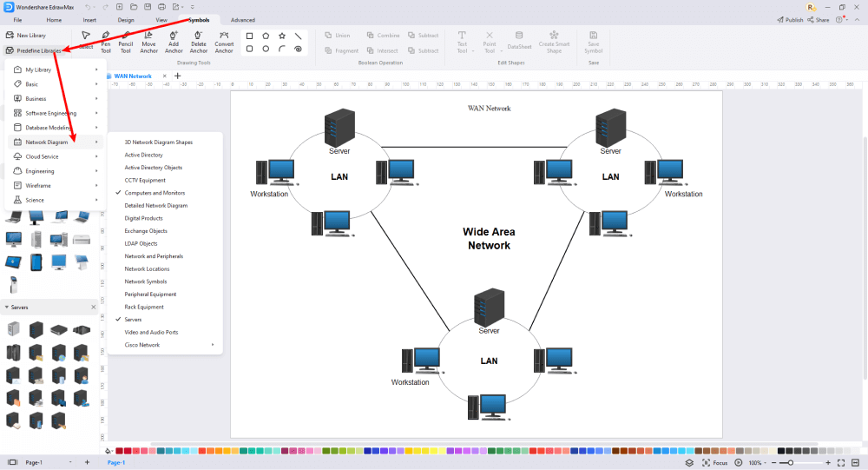The image size is (868, 470).
Task: Activate the Add Anchor tool
Action: (174, 42)
